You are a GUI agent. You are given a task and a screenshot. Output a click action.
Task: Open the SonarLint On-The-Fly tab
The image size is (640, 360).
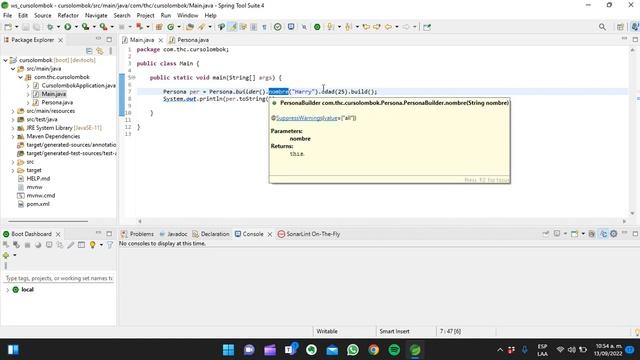point(309,234)
